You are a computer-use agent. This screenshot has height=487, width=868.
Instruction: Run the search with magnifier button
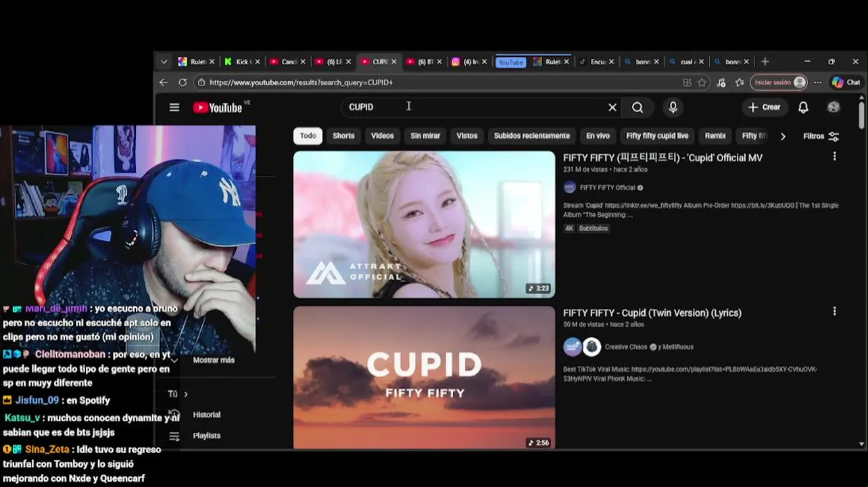tap(637, 107)
